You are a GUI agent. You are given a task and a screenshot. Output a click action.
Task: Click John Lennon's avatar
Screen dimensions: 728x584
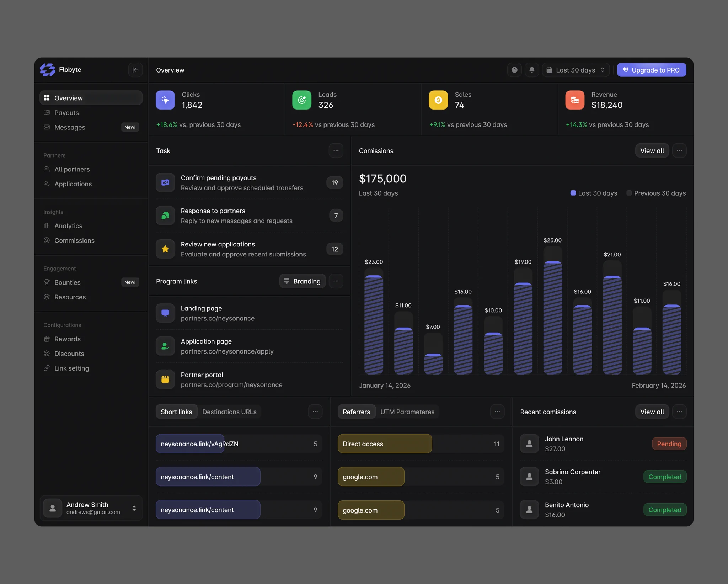(529, 444)
